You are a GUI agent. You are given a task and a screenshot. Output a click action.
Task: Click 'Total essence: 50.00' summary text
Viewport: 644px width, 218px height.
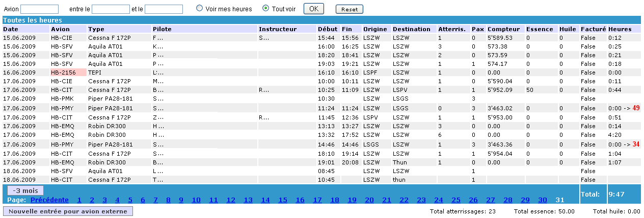coord(544,211)
